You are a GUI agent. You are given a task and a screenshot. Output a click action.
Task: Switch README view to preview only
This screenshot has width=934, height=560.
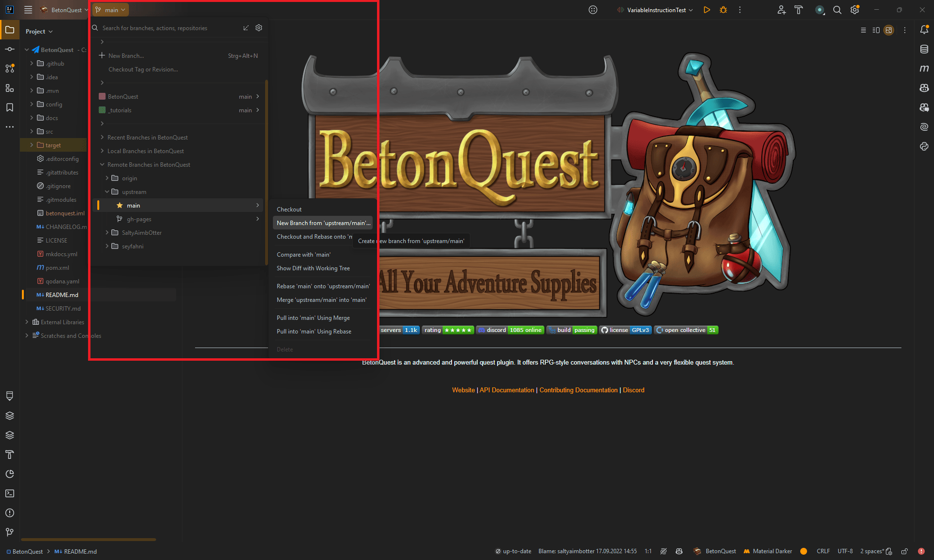pos(889,30)
